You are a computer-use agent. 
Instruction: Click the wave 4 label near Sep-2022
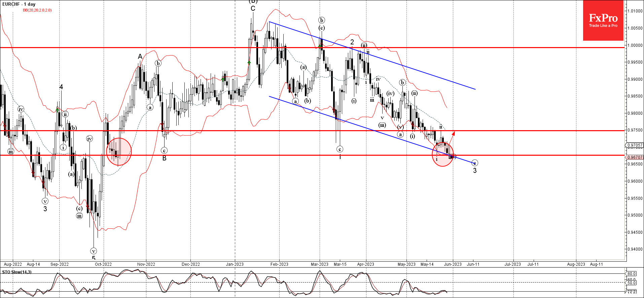(x=61, y=87)
